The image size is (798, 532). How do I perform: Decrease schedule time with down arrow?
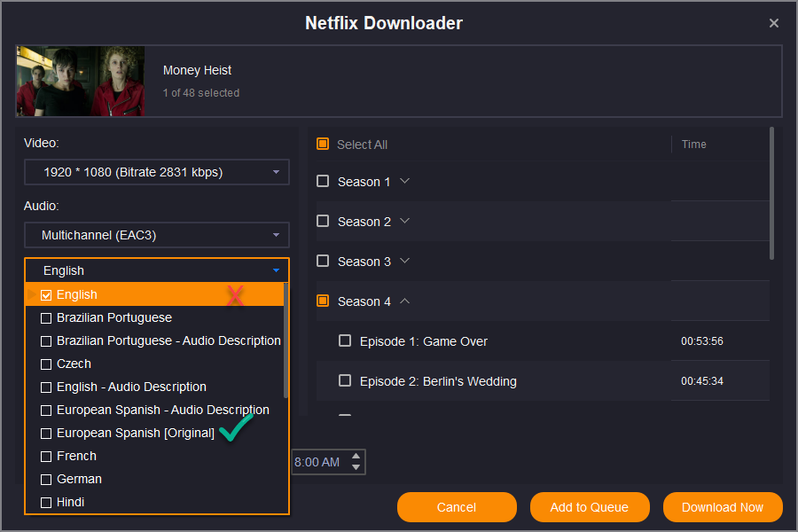coord(356,467)
